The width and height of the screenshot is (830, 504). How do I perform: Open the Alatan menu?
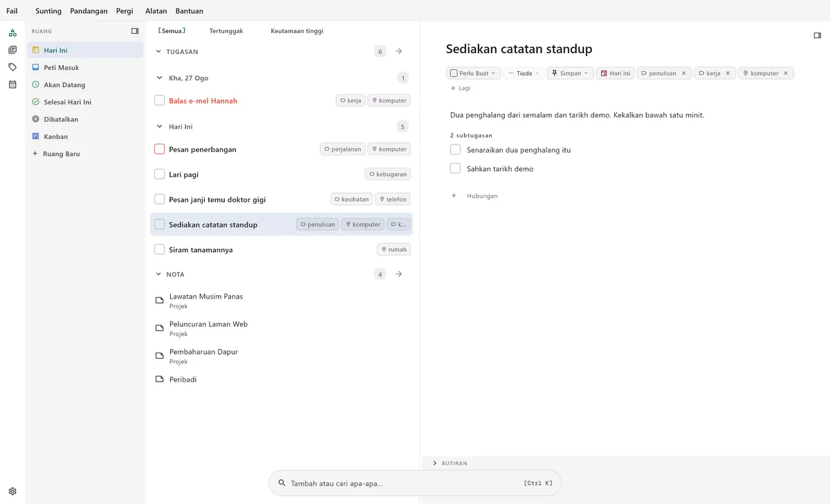point(156,11)
